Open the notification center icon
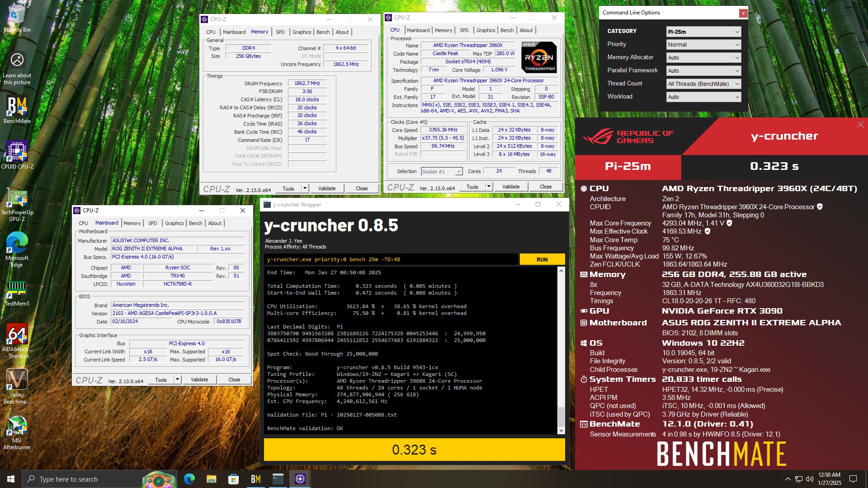This screenshot has width=868, height=488. (853, 479)
